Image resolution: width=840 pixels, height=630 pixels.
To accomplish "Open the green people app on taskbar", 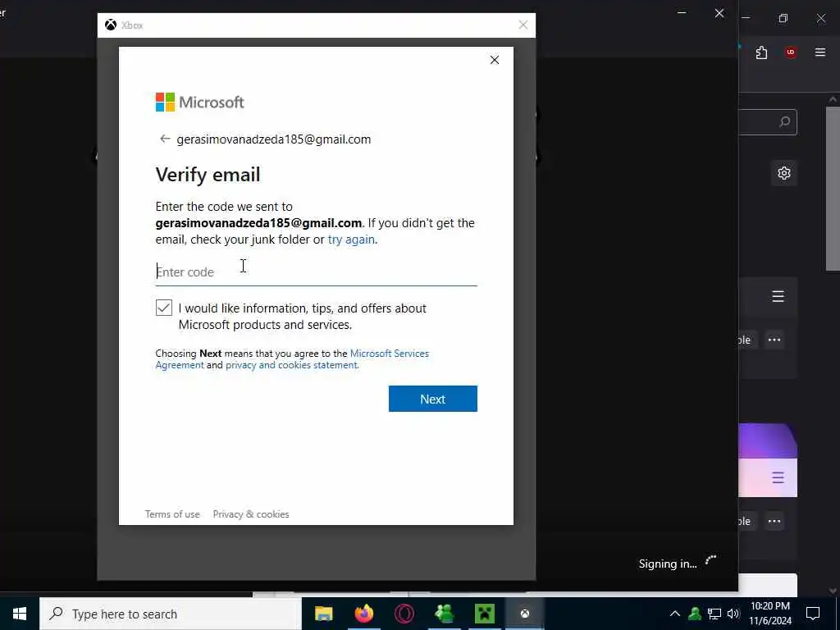I will click(444, 614).
